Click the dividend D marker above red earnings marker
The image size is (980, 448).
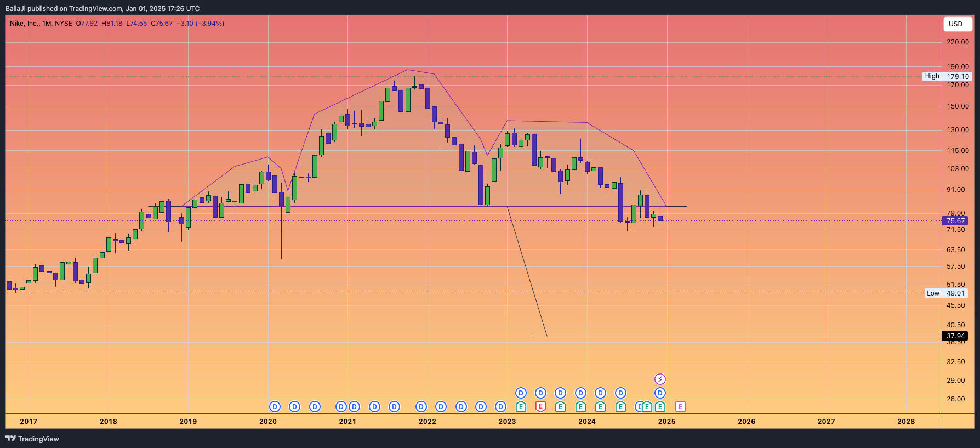point(540,393)
